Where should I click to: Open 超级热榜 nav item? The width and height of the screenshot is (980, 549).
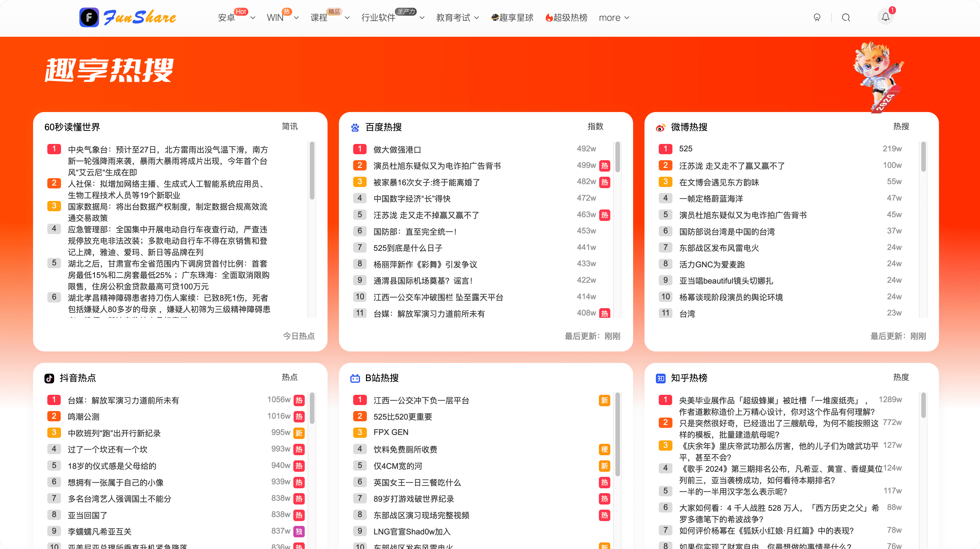(x=566, y=17)
